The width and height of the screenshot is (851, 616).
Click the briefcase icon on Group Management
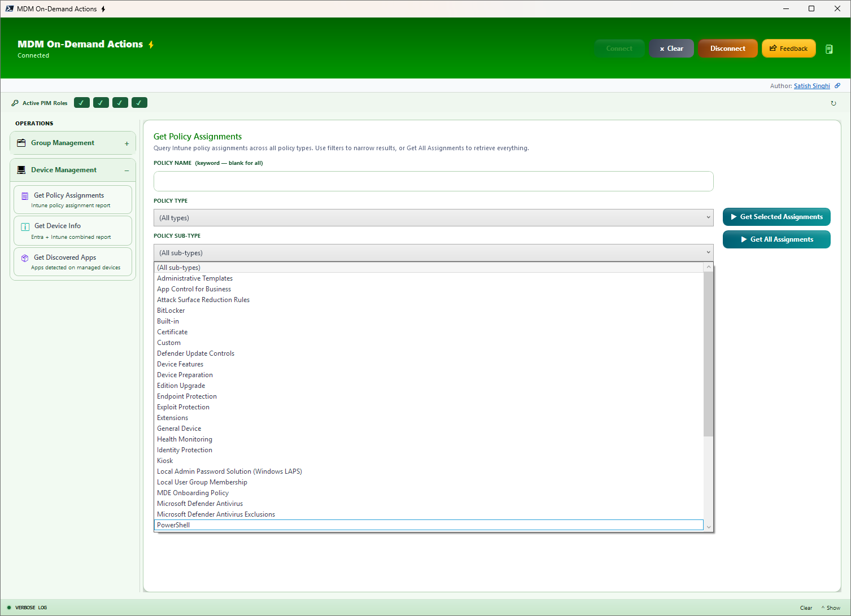[21, 142]
